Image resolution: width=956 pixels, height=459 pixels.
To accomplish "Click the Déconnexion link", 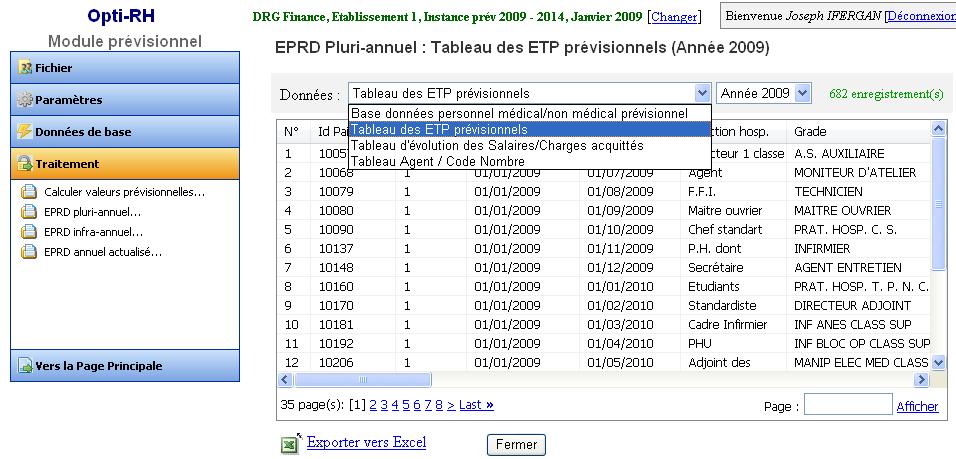I will (x=920, y=16).
